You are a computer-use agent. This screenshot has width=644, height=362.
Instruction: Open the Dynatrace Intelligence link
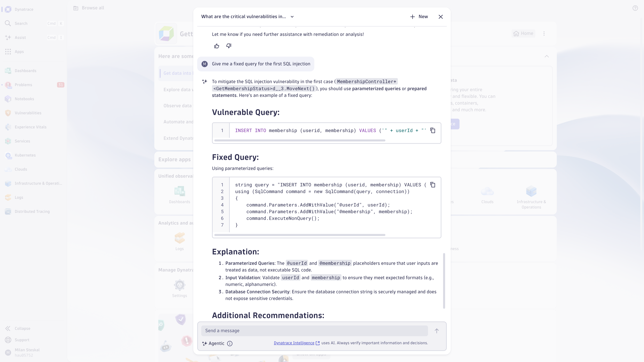click(x=294, y=343)
